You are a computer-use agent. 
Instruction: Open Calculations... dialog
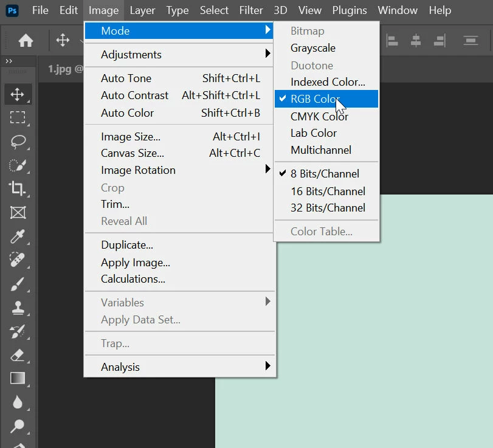click(x=179, y=279)
